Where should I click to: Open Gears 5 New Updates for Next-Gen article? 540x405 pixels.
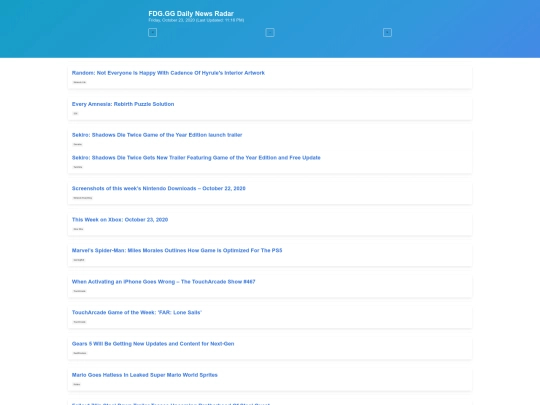point(153,344)
